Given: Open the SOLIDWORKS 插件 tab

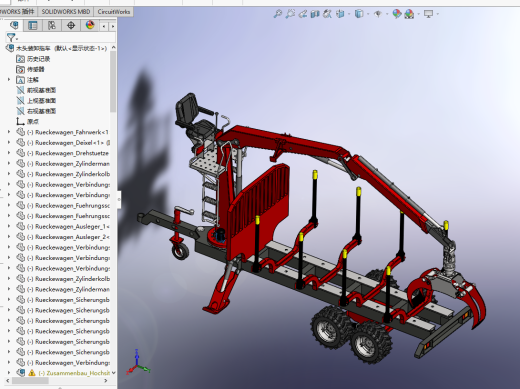Looking at the screenshot, I should pyautogui.click(x=18, y=12).
